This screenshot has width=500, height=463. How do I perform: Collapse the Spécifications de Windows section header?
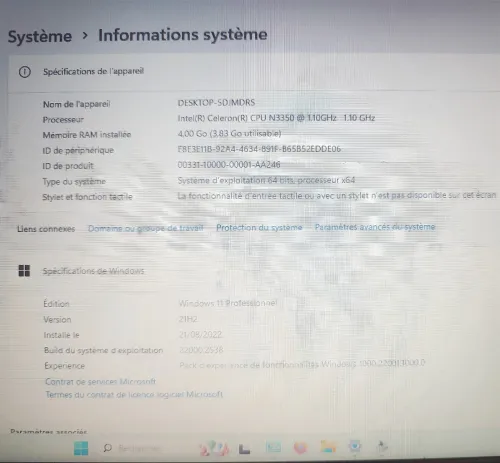(x=254, y=271)
